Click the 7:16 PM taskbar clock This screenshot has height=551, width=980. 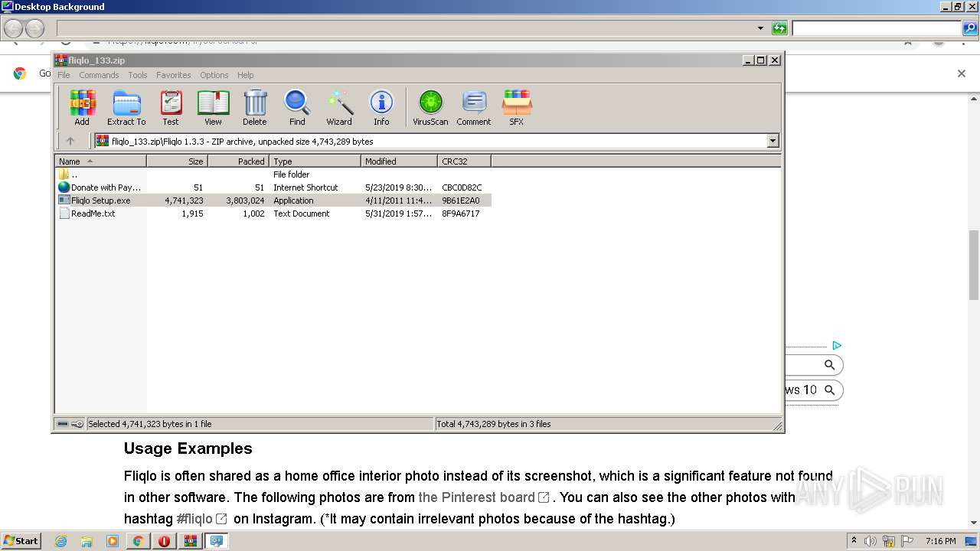[940, 541]
